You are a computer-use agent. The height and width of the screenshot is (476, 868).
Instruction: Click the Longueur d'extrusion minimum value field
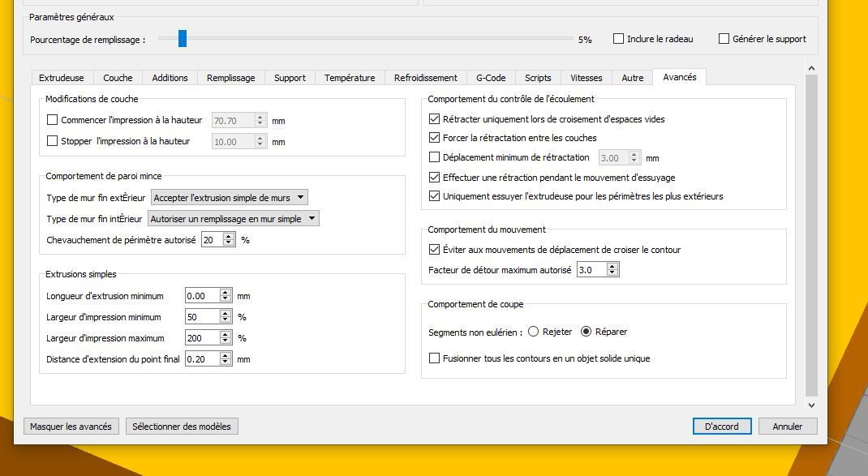(203, 295)
